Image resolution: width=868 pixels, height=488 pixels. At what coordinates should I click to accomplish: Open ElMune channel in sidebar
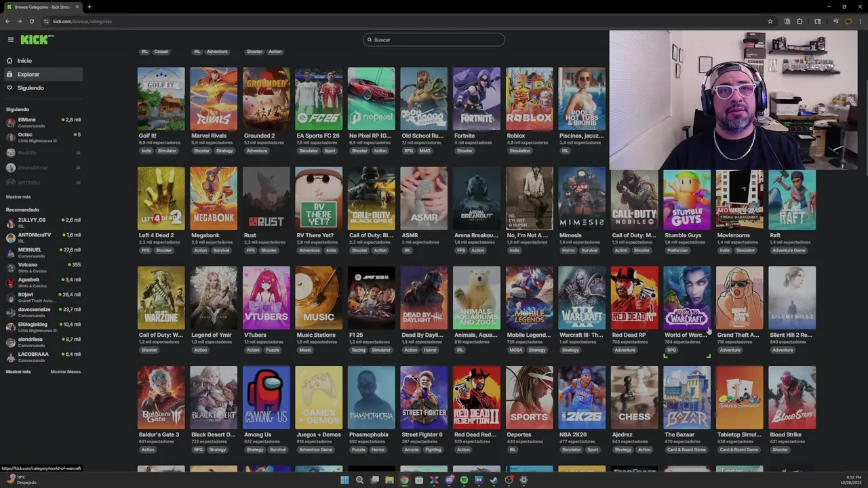point(42,122)
